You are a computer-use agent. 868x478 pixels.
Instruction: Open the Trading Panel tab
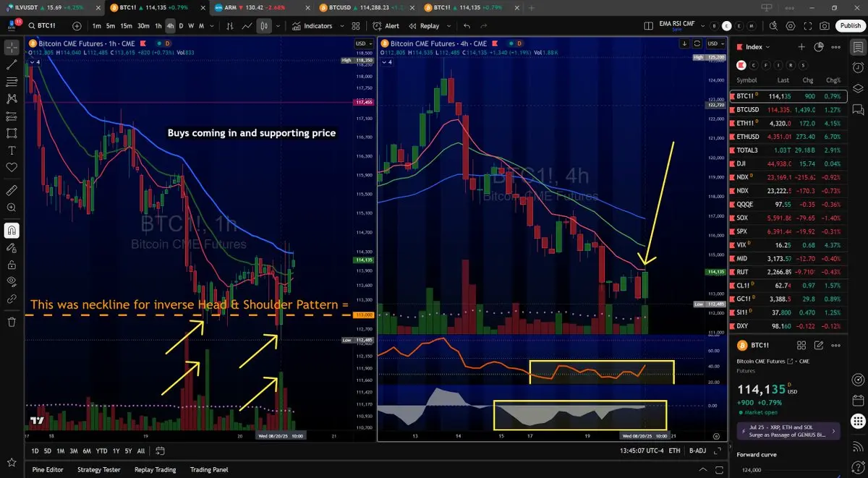point(210,469)
